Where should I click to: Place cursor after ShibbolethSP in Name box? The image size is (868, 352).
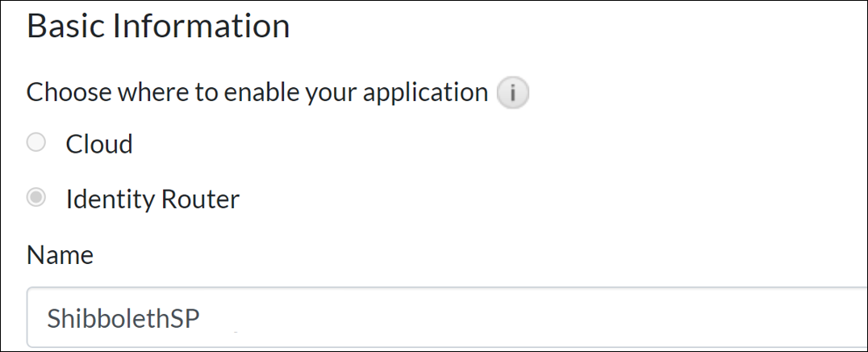click(x=201, y=319)
